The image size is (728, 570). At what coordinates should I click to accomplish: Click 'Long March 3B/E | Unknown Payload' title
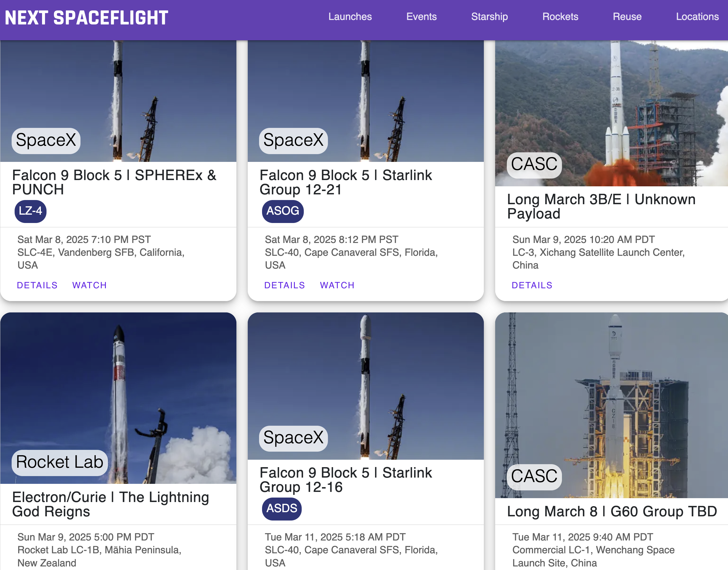tap(601, 206)
